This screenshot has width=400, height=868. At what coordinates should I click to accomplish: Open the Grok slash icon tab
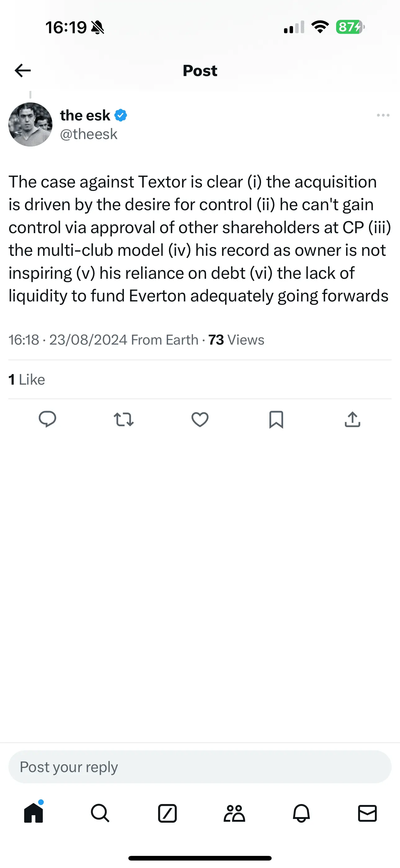point(167,813)
